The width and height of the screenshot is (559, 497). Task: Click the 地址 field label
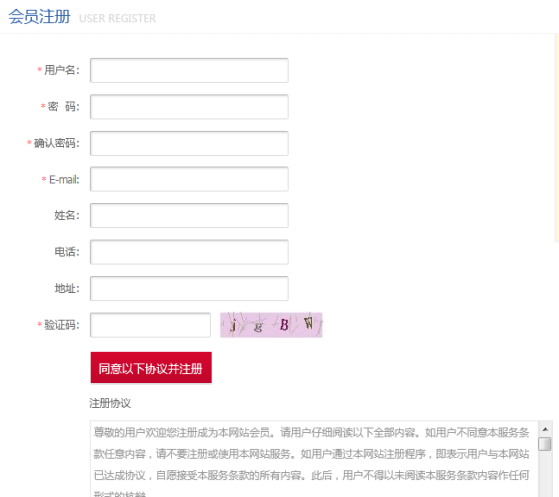click(67, 288)
